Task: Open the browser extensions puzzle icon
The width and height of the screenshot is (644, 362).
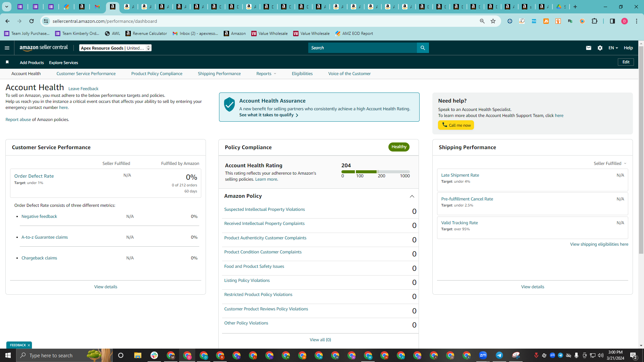Action: coord(594,21)
